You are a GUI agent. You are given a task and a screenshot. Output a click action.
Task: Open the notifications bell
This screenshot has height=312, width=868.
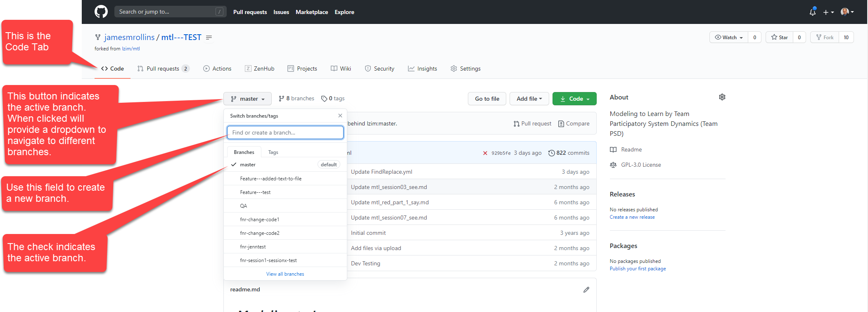tap(813, 12)
